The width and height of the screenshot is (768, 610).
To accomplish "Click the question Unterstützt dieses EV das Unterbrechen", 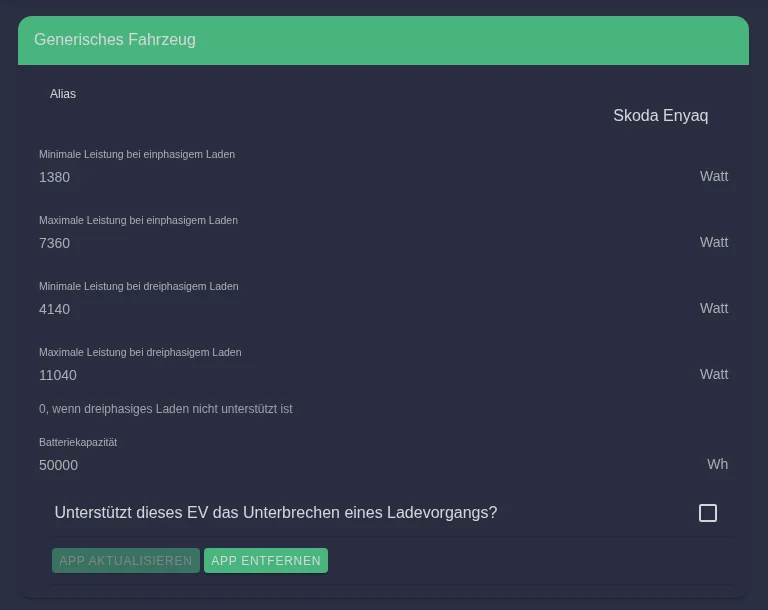I will point(276,512).
